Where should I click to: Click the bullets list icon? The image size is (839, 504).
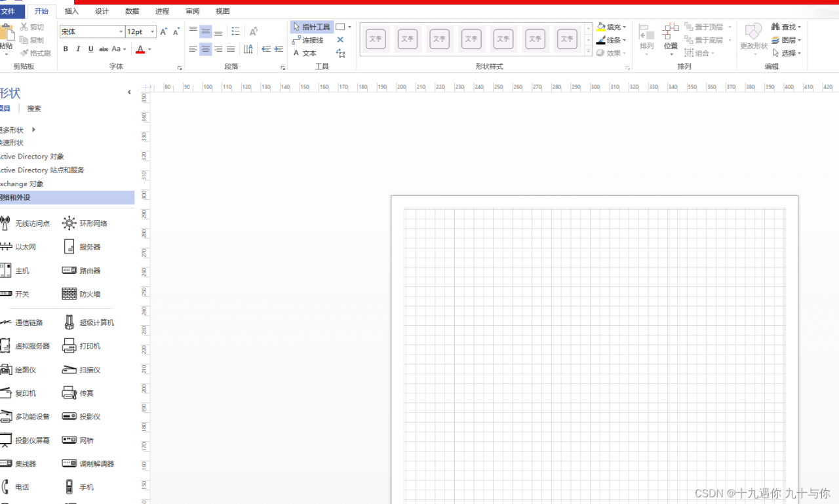tap(235, 31)
